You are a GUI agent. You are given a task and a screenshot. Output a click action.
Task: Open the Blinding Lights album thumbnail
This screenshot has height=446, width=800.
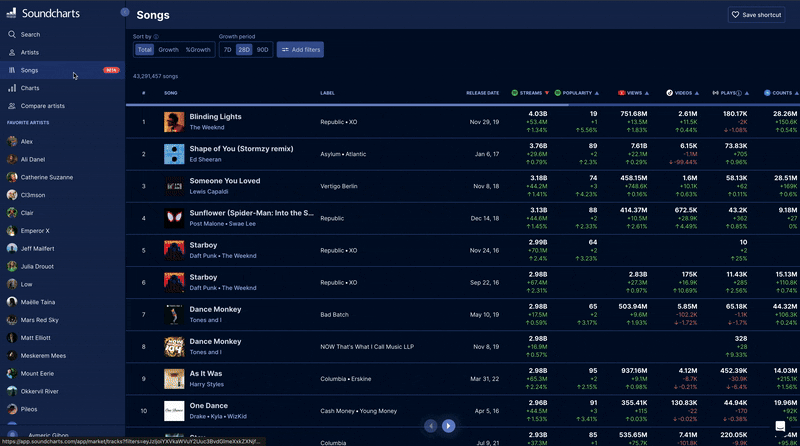[x=174, y=122]
